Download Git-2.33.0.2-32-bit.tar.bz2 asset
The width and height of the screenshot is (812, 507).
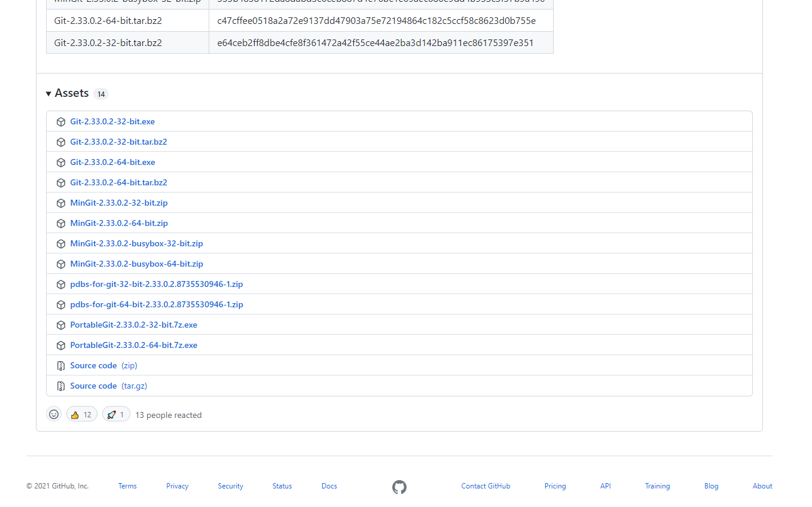pos(118,142)
